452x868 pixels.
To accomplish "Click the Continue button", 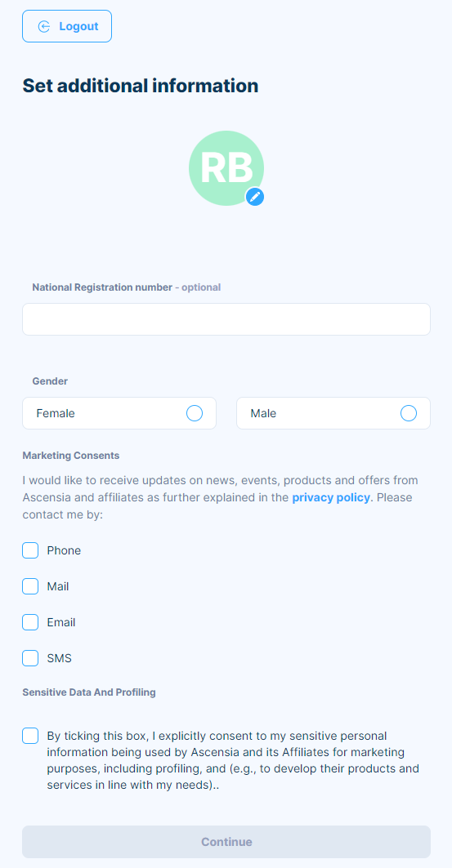I will tap(226, 841).
